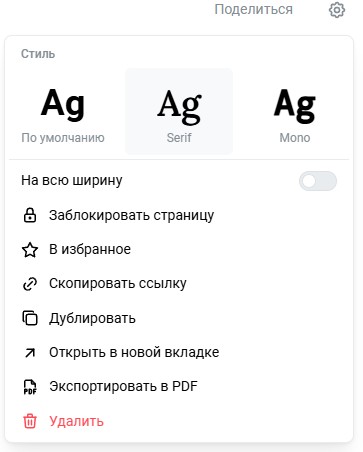363x452 pixels.
Task: Click the lock icon beside Заблокировать страницу
Action: [30, 215]
